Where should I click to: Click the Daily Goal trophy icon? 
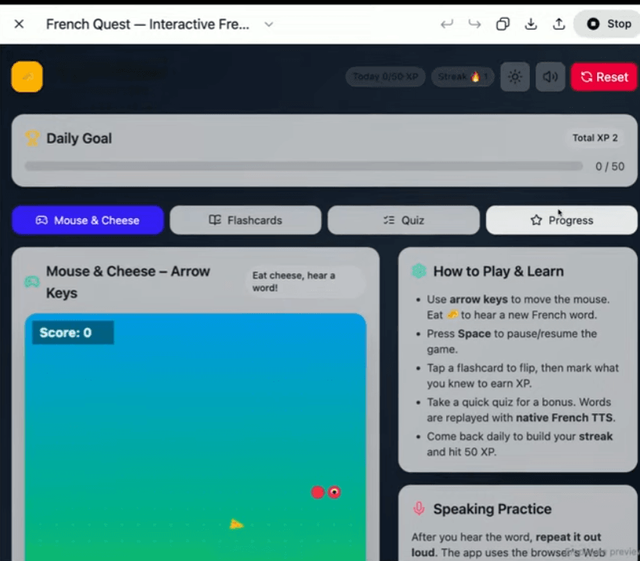(x=32, y=139)
